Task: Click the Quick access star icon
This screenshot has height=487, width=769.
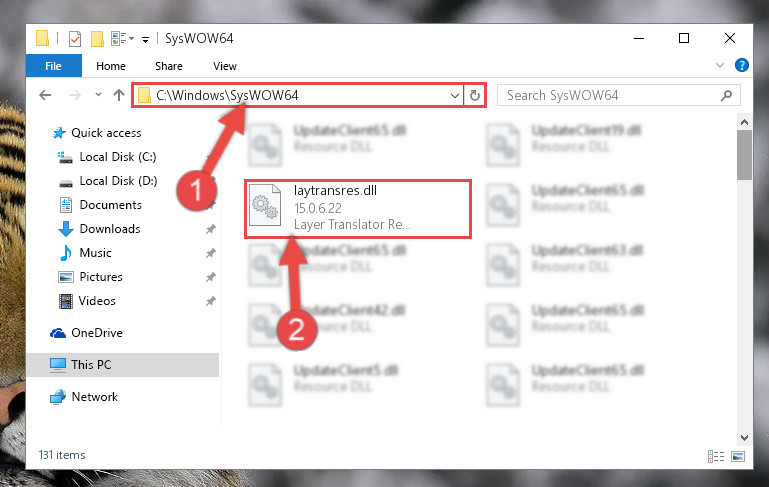Action: point(59,133)
